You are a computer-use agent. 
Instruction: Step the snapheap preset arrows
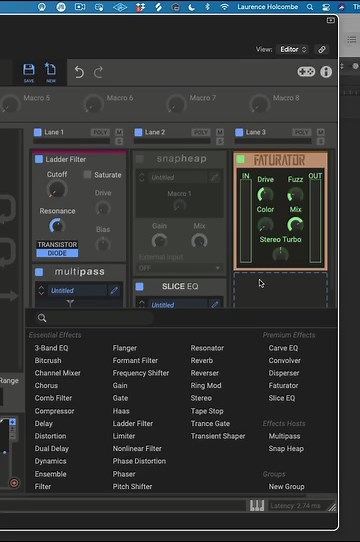coord(142,178)
